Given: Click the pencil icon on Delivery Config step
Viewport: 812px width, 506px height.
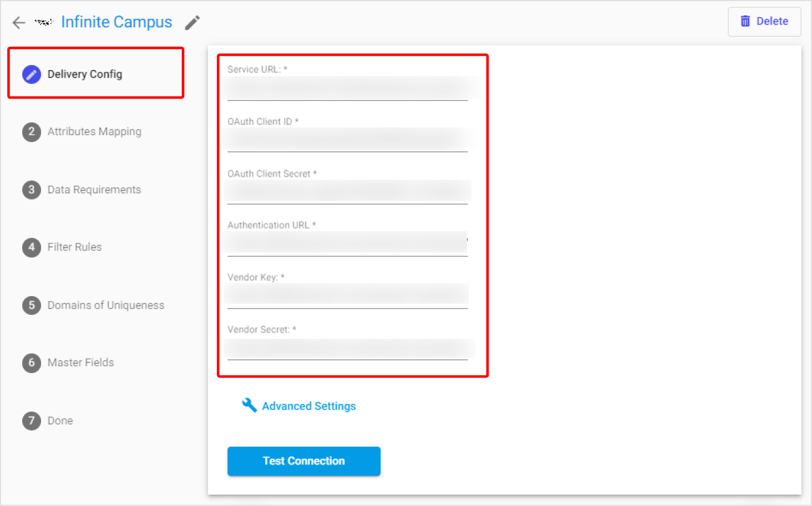Looking at the screenshot, I should click(x=31, y=74).
